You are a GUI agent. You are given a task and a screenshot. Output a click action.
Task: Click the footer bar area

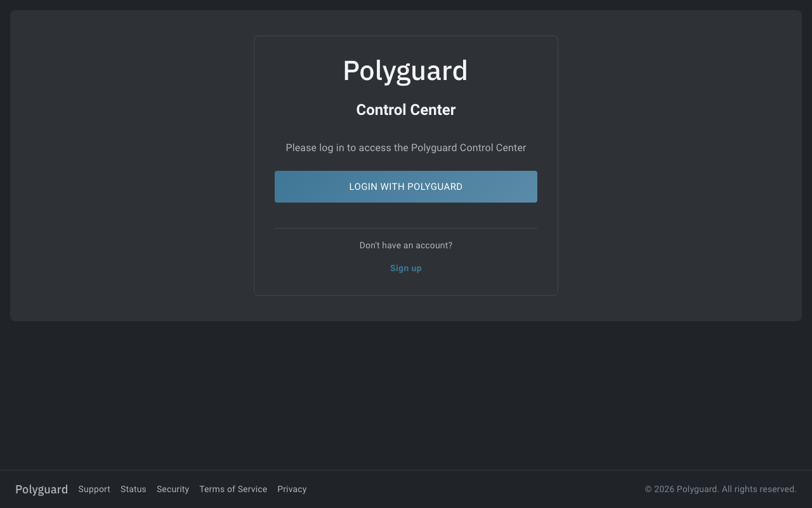[x=444, y=489]
